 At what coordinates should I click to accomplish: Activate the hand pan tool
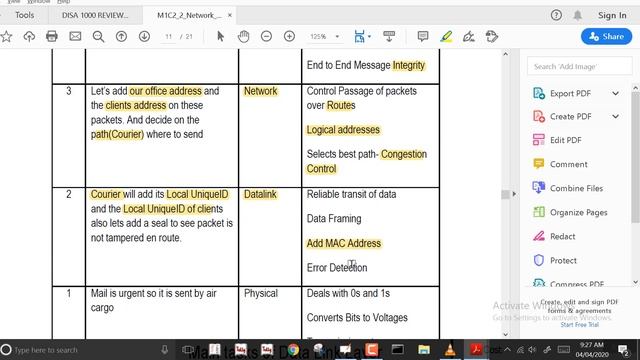(243, 36)
